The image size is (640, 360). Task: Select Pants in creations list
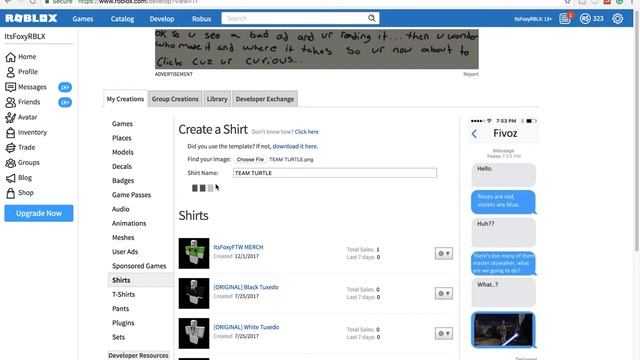click(x=120, y=309)
